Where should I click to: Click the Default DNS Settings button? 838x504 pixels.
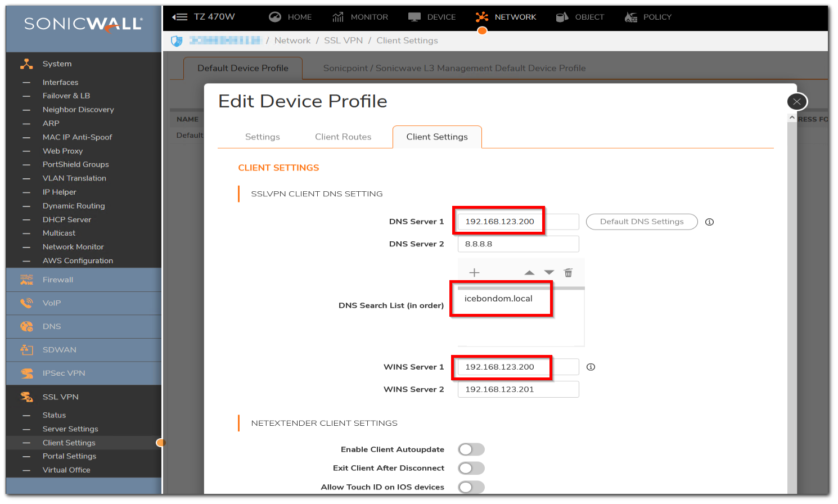click(x=642, y=222)
